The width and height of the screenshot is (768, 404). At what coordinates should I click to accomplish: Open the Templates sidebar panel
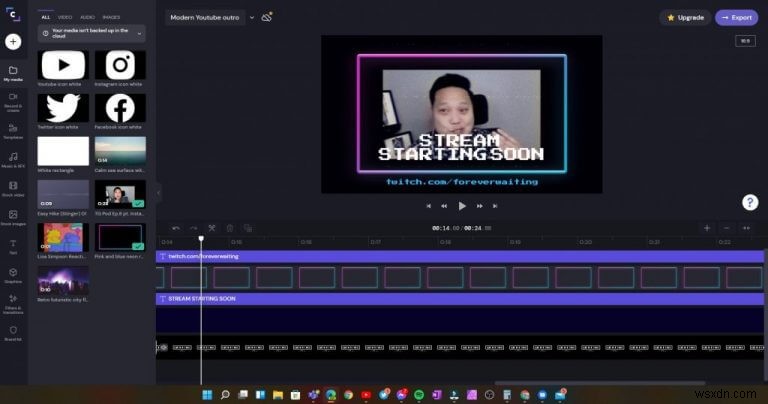pos(13,131)
